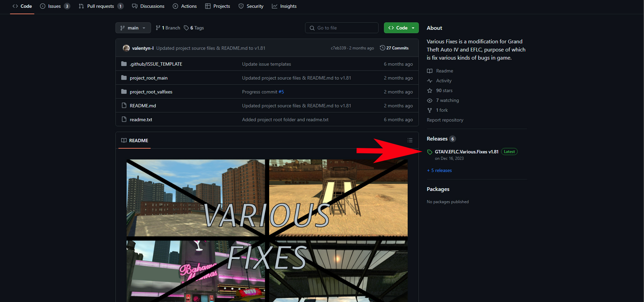The height and width of the screenshot is (302, 644).
Task: Open the project_root_main folder
Action: pyautogui.click(x=149, y=78)
